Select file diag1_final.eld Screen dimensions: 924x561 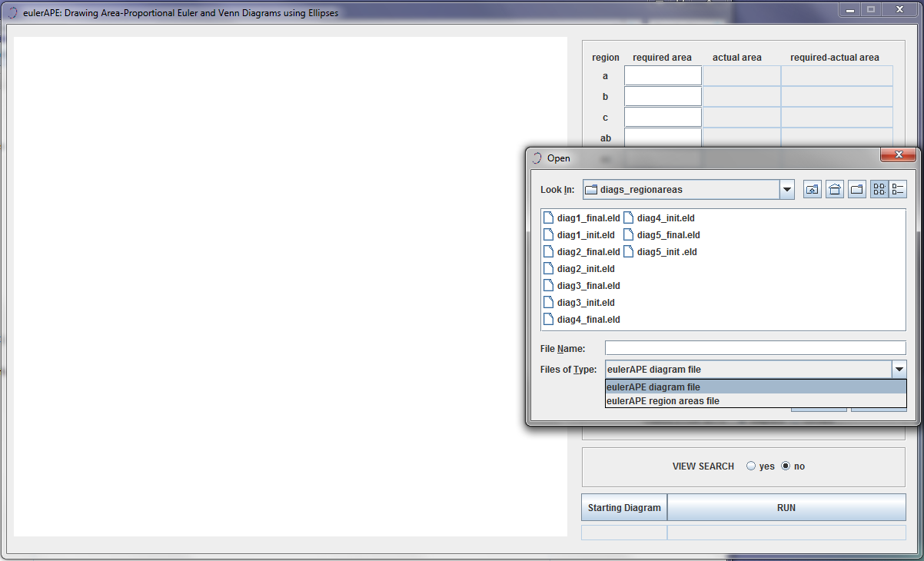[x=582, y=218]
